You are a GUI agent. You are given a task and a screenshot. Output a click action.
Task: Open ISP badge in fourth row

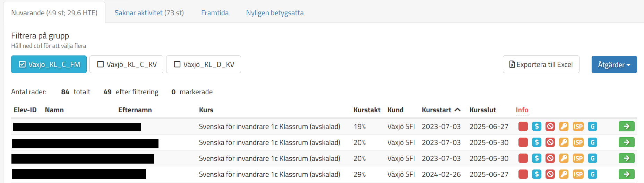578,174
